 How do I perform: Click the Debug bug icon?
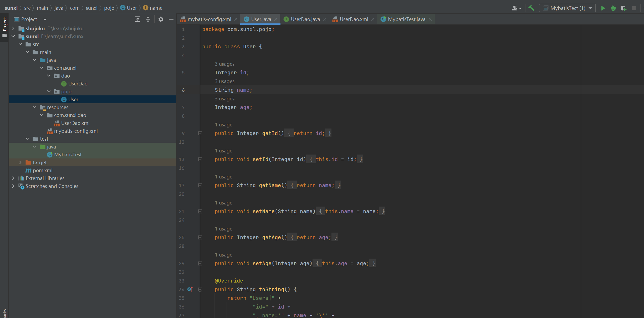point(613,8)
